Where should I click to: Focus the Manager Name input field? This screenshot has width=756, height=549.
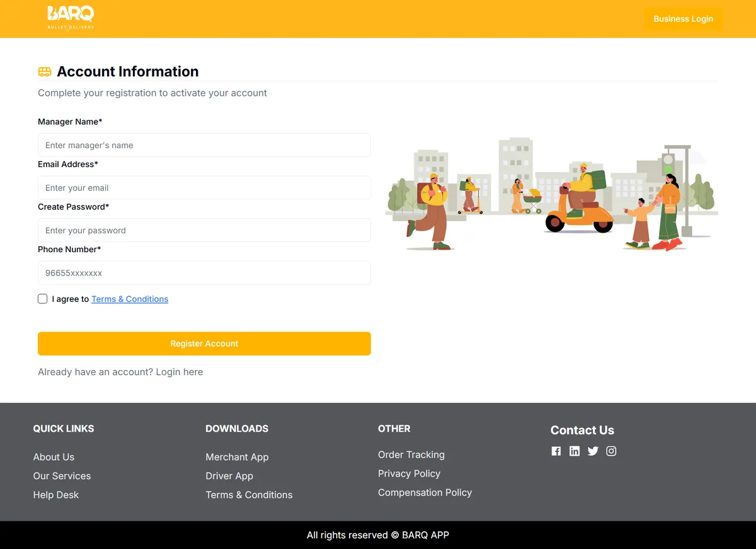coord(204,145)
